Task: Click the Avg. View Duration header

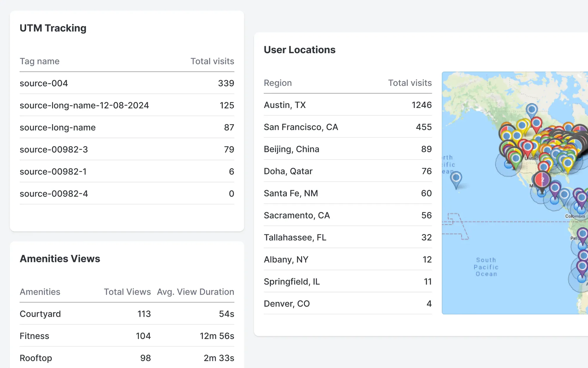Action: pos(196,292)
